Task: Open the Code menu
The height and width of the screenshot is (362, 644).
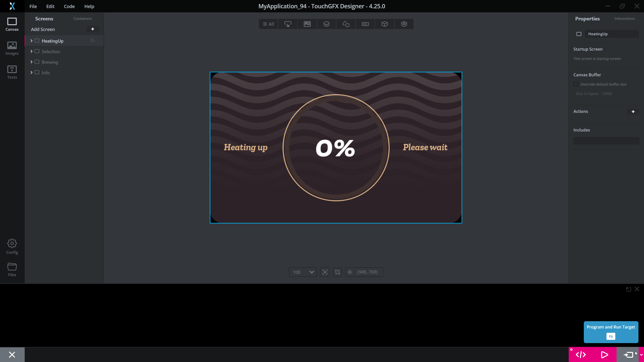Action: [69, 6]
